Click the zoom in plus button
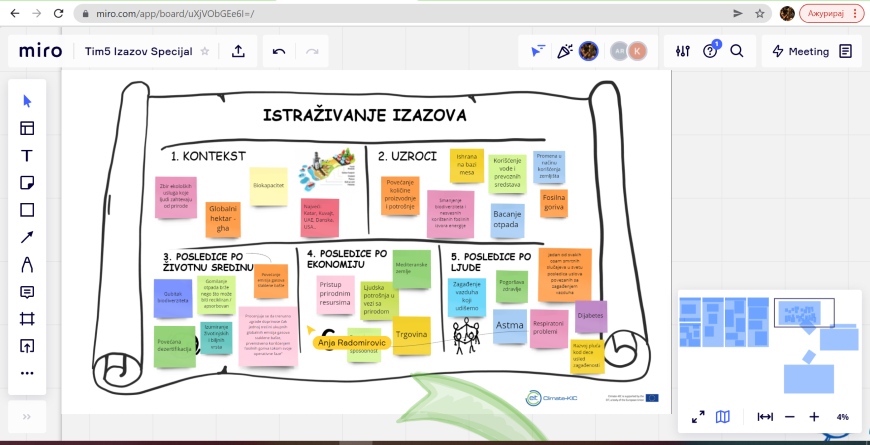Screen dimensions: 870x445 point(814,417)
